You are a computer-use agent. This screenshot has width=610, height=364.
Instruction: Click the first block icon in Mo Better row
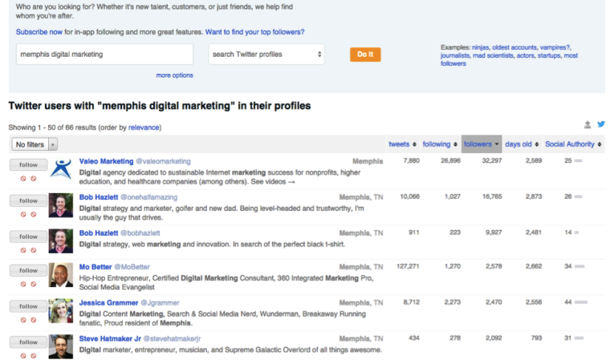pyautogui.click(x=23, y=284)
